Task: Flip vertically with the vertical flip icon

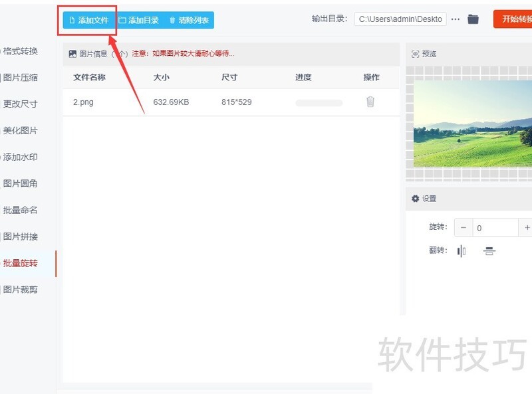Action: (x=489, y=251)
